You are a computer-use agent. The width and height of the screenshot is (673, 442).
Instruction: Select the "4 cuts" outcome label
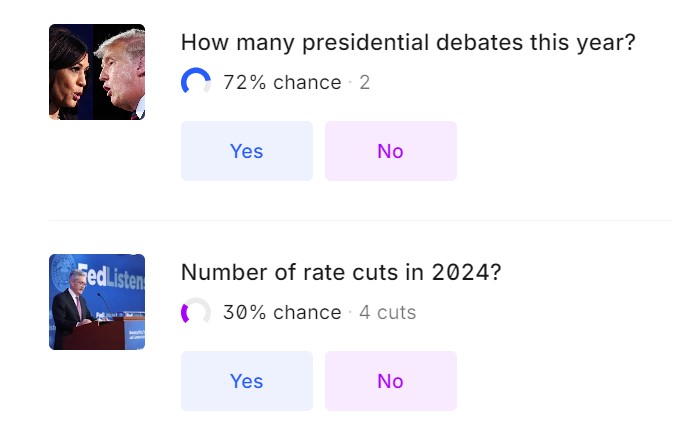coord(387,312)
